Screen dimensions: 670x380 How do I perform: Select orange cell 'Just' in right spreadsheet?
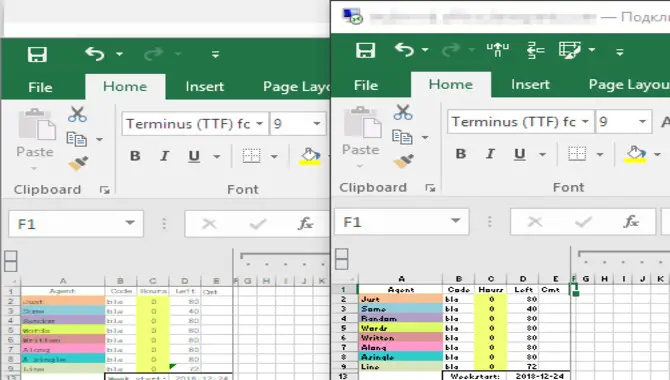click(400, 299)
